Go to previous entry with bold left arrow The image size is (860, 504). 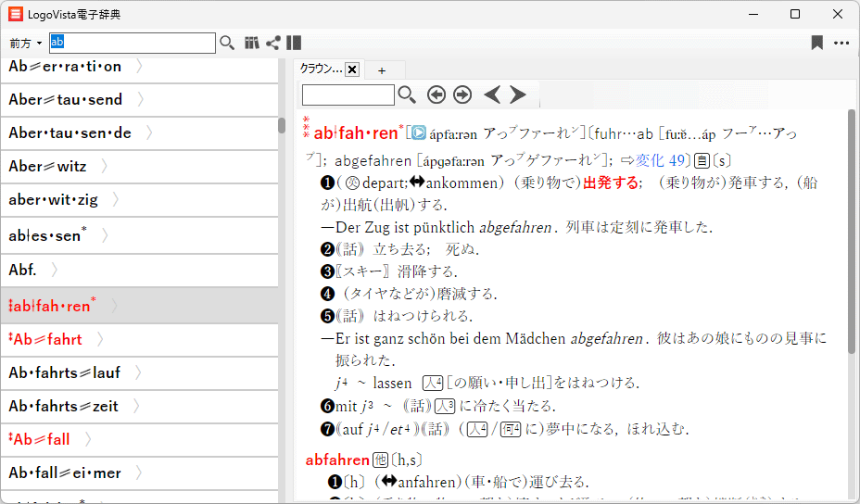point(492,94)
